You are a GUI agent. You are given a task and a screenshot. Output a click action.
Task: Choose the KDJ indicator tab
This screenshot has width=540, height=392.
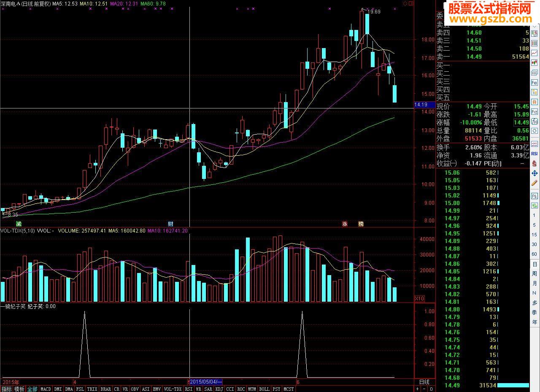(219, 389)
